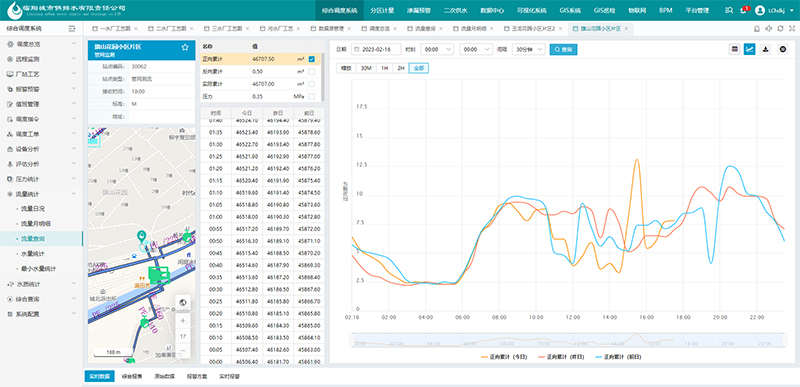
Task: Download chart data with export icon
Action: 765,49
